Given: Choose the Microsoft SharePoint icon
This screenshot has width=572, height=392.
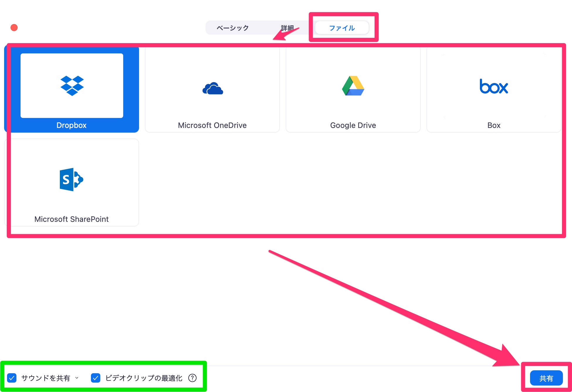Looking at the screenshot, I should (x=72, y=180).
